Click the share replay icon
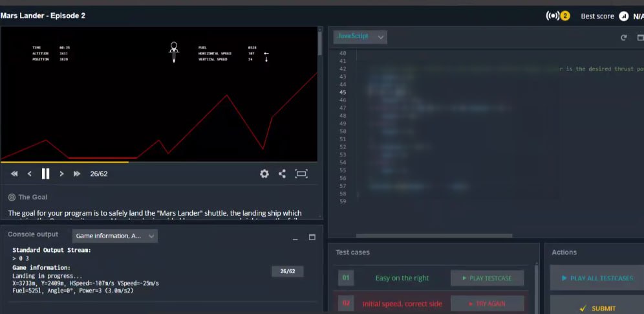Viewport: 644px width, 314px height. coord(282,174)
